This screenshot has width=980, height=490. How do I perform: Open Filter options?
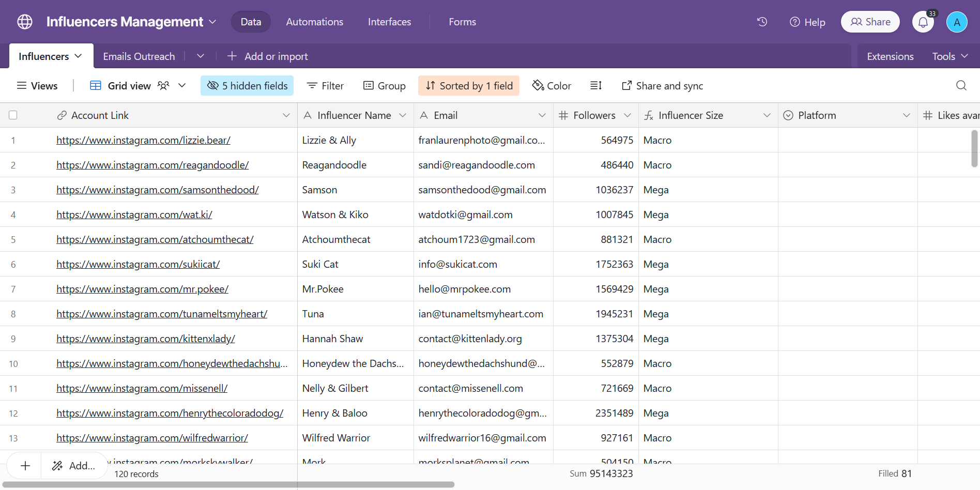pos(325,85)
